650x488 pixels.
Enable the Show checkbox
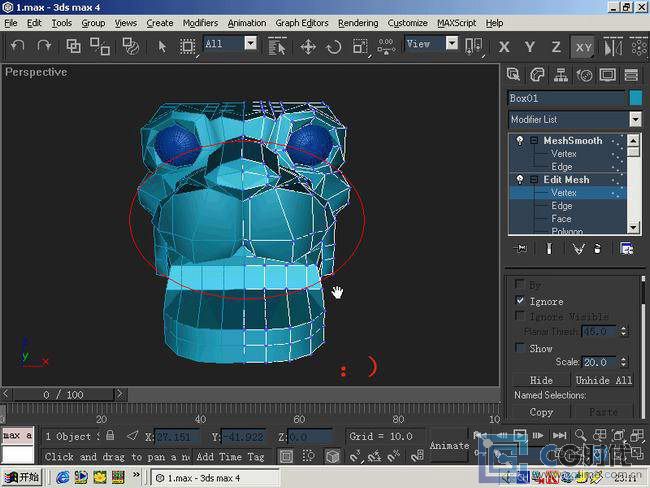[520, 347]
